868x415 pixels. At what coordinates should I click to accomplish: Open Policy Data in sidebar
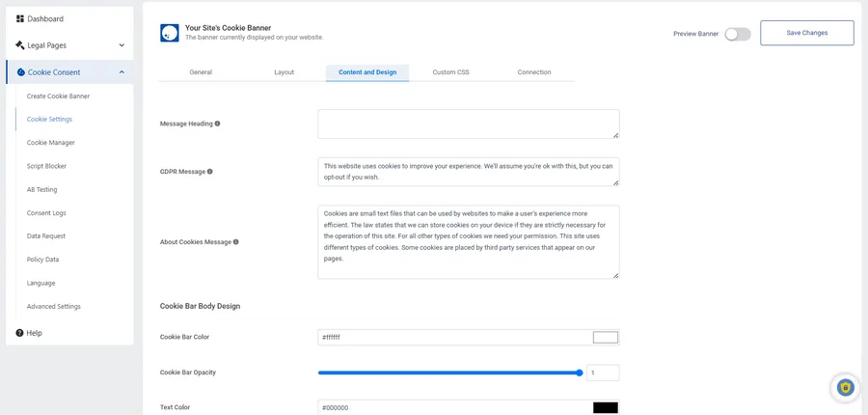click(42, 260)
